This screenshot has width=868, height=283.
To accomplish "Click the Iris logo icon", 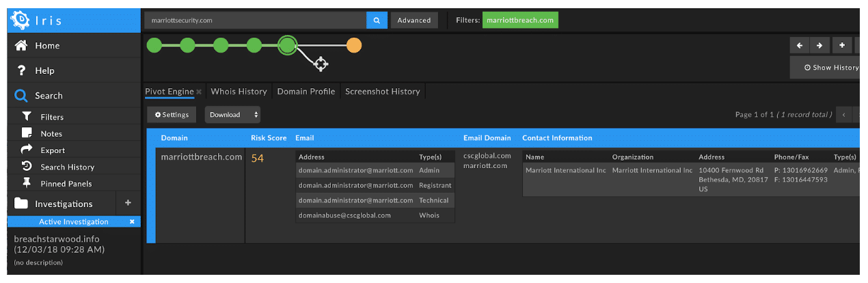I will 21,21.
